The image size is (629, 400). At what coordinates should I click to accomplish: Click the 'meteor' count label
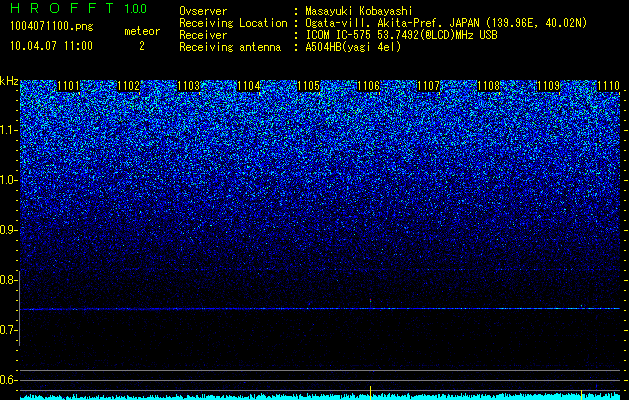(x=142, y=31)
